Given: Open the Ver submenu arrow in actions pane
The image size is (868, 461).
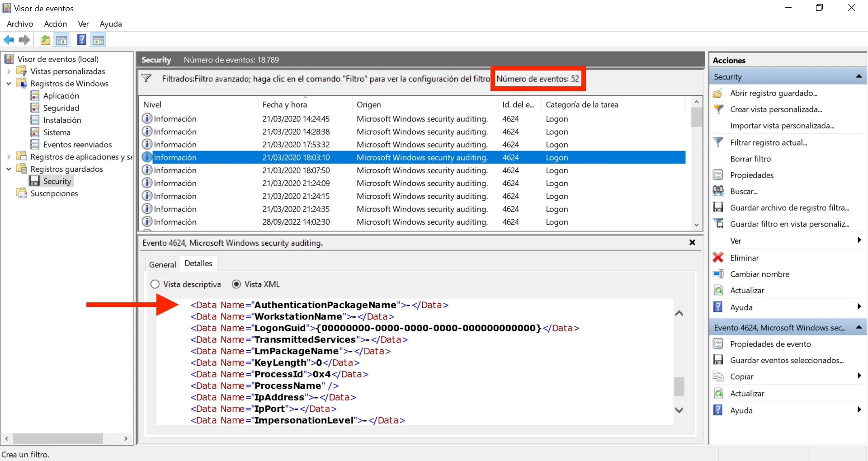Looking at the screenshot, I should pyautogui.click(x=859, y=240).
